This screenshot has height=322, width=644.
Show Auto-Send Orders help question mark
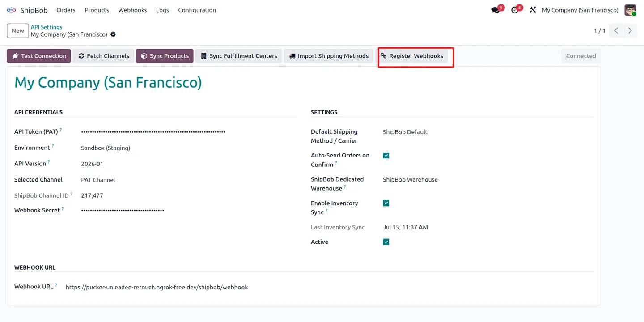336,163
